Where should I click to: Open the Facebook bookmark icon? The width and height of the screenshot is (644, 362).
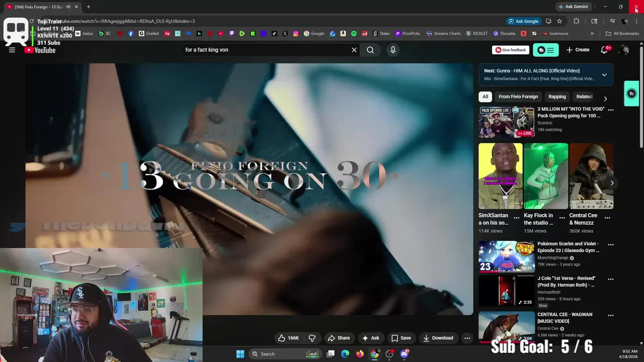[131, 34]
